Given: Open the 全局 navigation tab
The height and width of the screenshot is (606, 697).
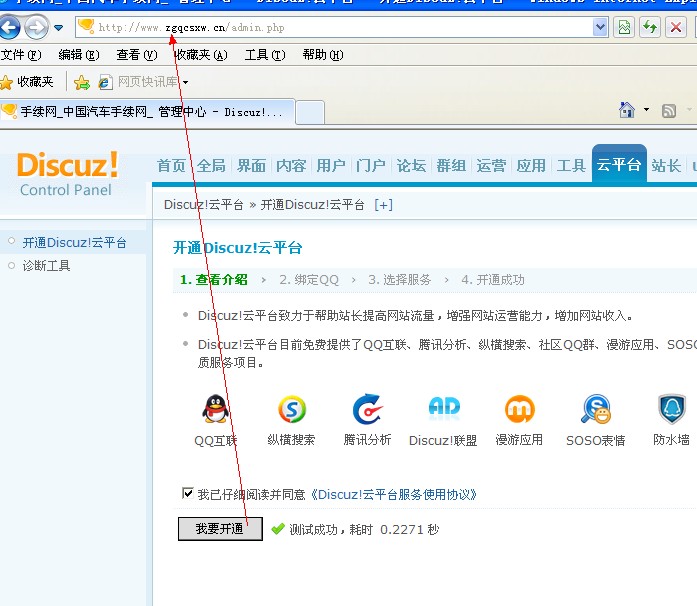Looking at the screenshot, I should point(211,166).
